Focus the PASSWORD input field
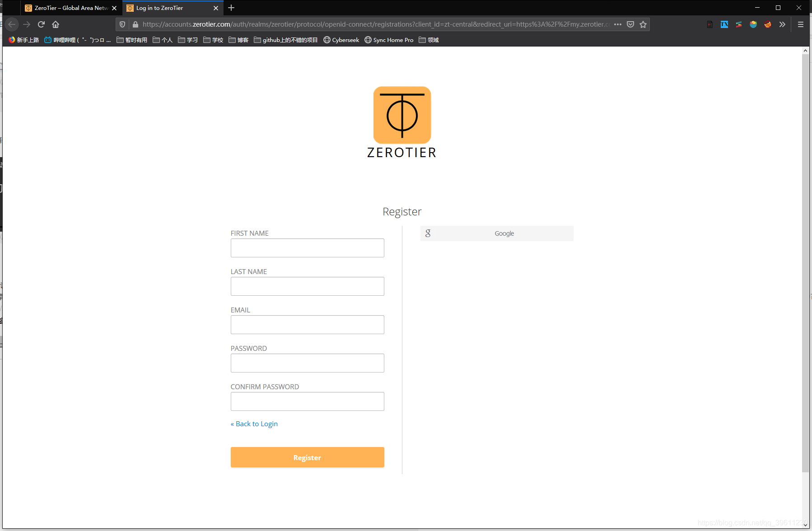812x531 pixels. [x=308, y=363]
